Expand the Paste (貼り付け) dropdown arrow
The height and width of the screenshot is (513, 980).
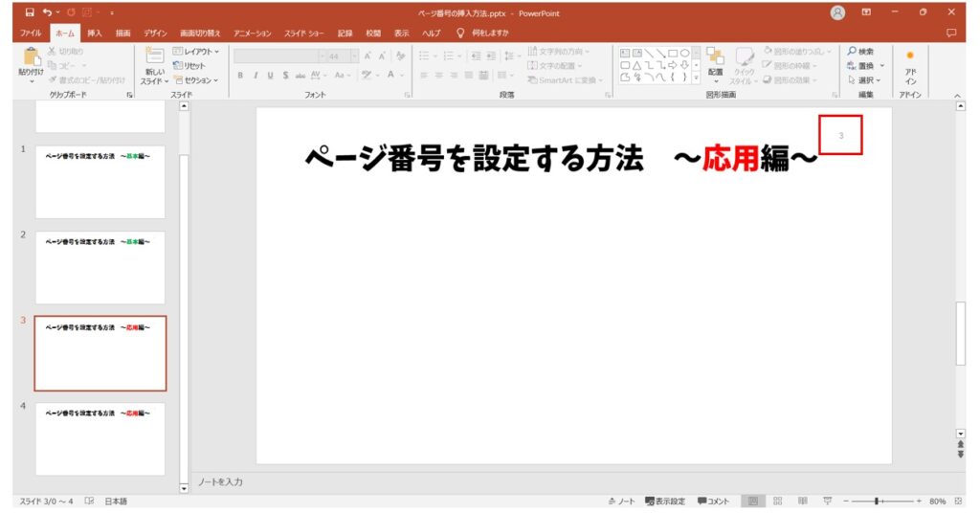click(x=32, y=81)
